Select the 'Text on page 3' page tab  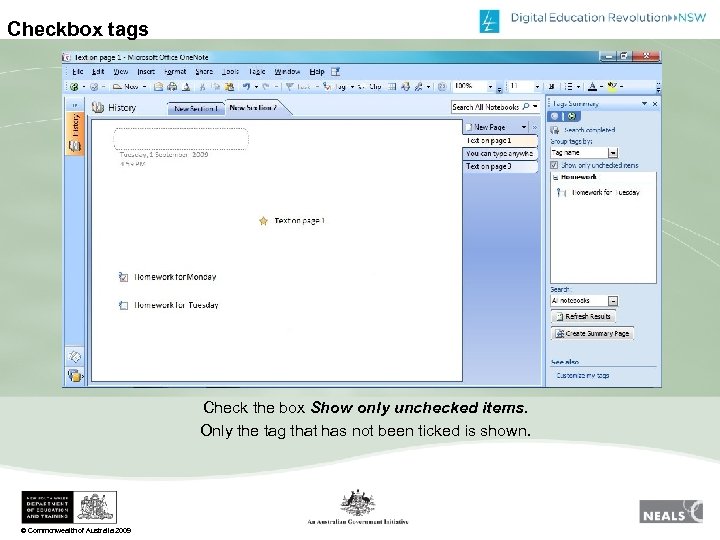click(500, 166)
